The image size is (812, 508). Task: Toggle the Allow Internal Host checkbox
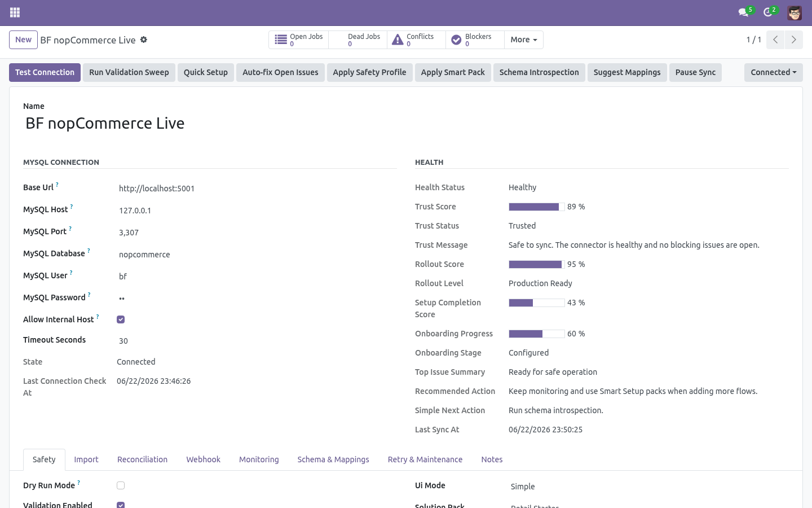(121, 319)
